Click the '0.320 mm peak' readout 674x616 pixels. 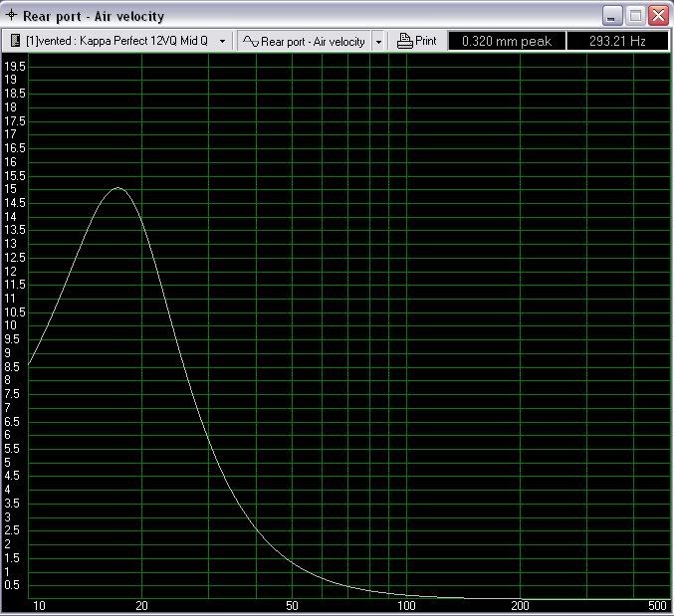(x=507, y=41)
